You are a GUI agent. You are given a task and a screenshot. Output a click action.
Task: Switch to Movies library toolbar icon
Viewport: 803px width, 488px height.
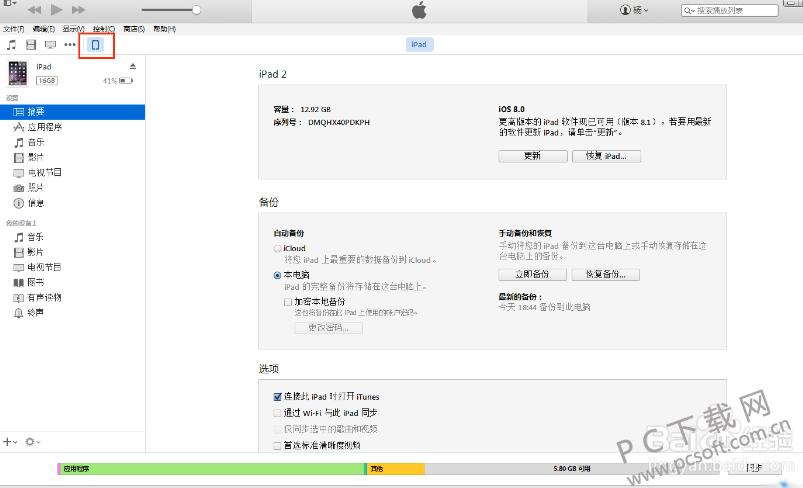click(31, 45)
